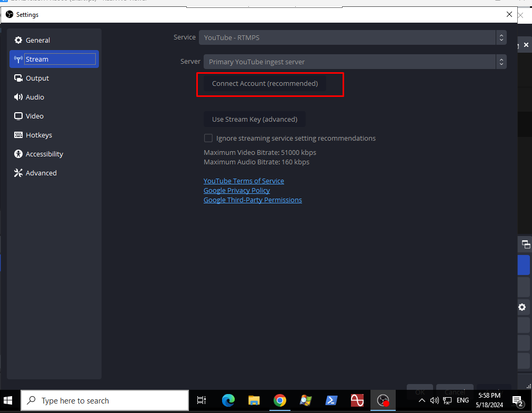Open the Video settings section

tap(34, 116)
